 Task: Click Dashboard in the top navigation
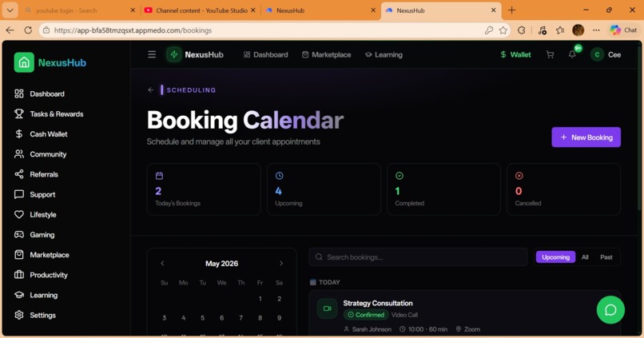266,54
